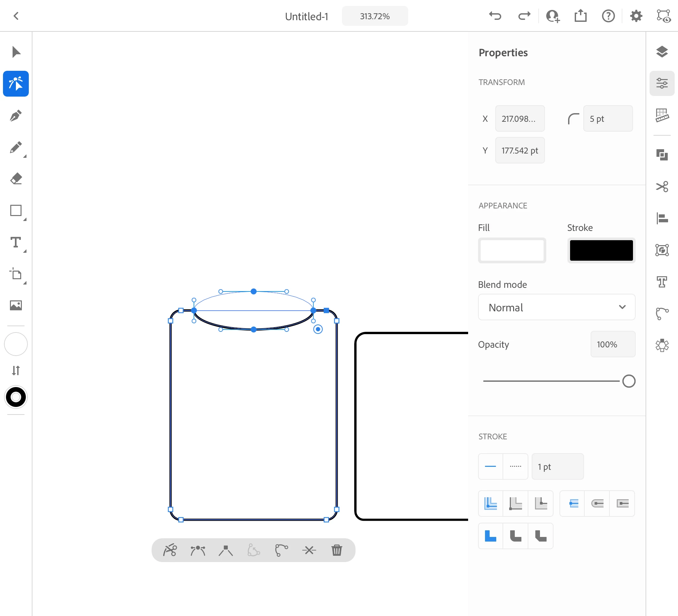
Task: Switch stroke to dashed line style
Action: pyautogui.click(x=515, y=466)
